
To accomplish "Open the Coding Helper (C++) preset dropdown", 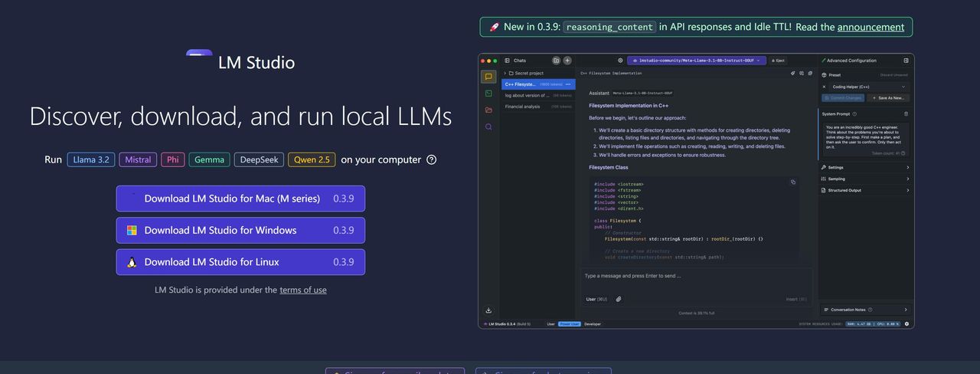I will pyautogui.click(x=870, y=87).
